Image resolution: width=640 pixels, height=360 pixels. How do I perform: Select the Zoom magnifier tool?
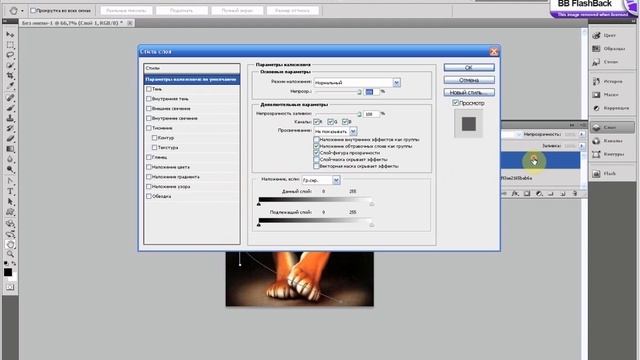pyautogui.click(x=10, y=254)
